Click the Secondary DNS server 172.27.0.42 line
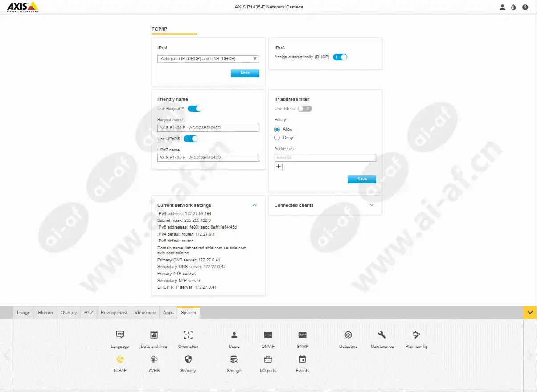The width and height of the screenshot is (537, 392). (191, 267)
